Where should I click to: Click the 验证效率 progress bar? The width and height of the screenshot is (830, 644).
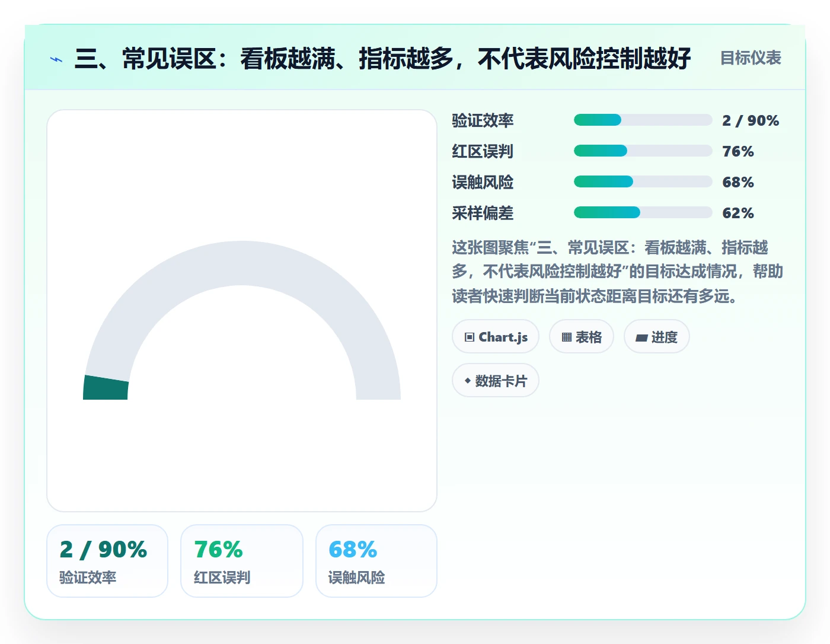(x=643, y=120)
